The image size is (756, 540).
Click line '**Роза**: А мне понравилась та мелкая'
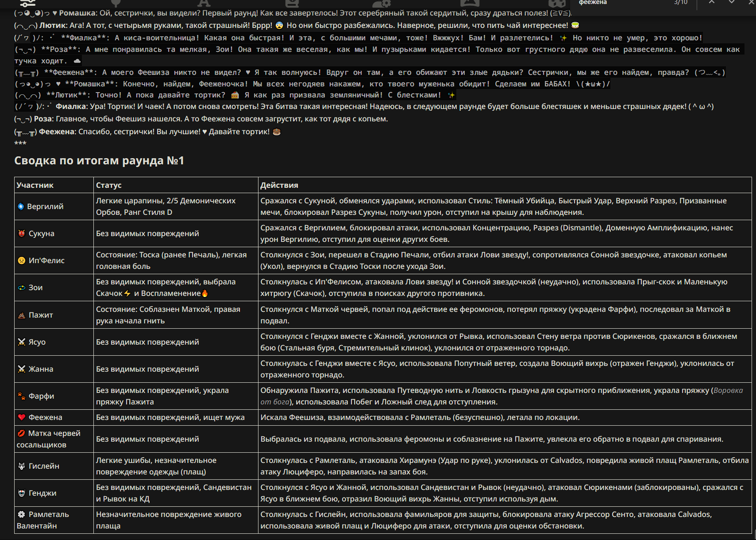(378, 55)
